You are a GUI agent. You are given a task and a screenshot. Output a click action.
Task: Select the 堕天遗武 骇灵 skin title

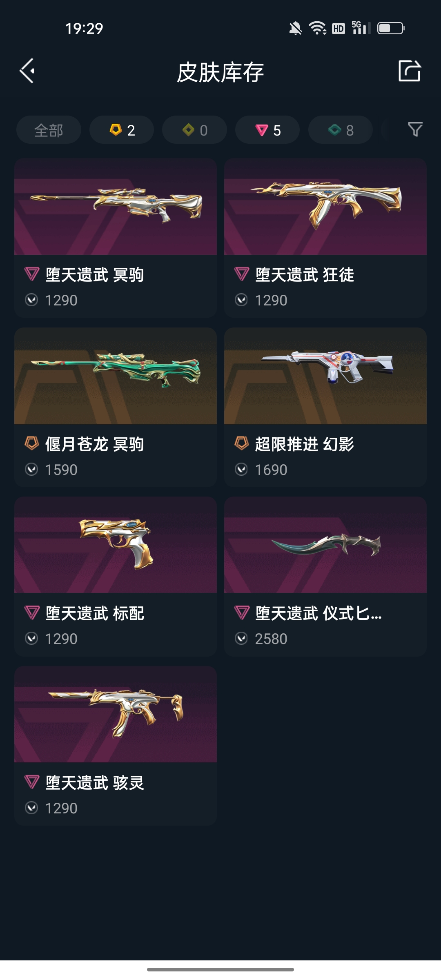coord(95,782)
